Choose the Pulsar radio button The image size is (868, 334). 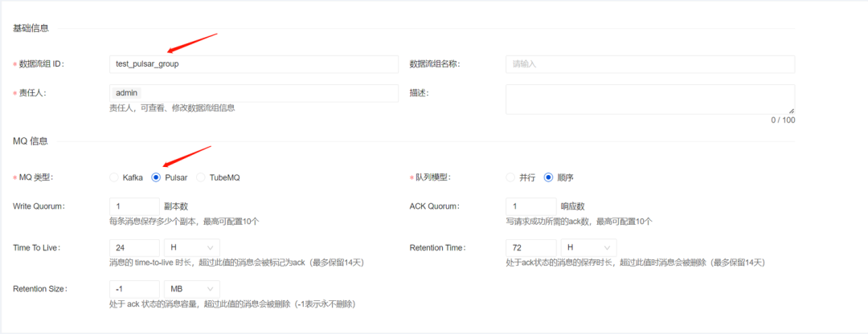[x=157, y=177]
